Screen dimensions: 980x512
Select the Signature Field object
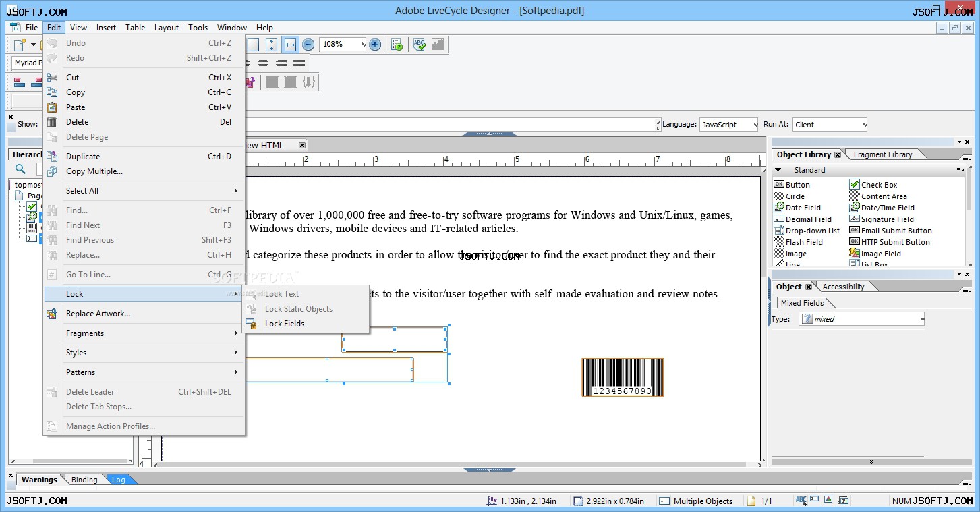tap(882, 219)
